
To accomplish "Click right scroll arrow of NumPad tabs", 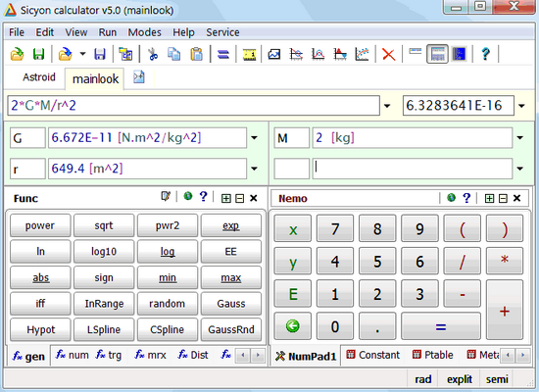I will (523, 355).
